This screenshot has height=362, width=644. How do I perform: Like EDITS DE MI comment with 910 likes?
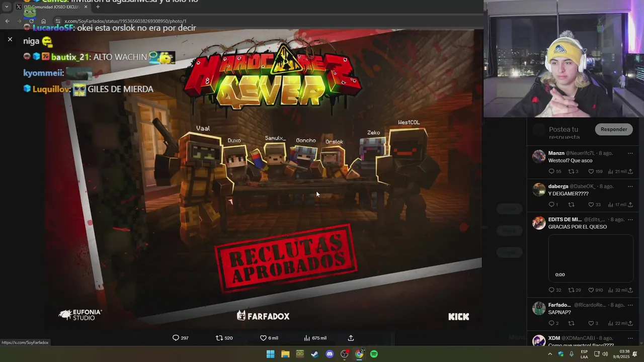tap(595, 290)
